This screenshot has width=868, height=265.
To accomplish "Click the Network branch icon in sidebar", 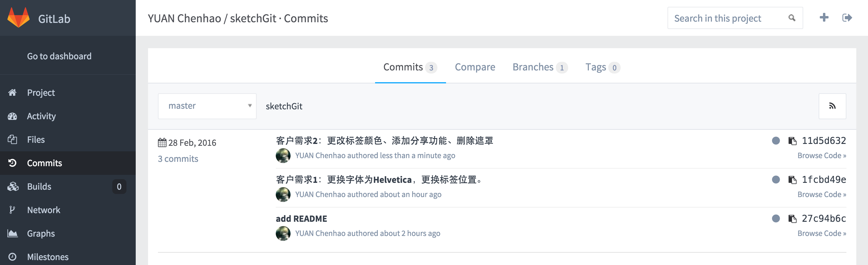I will 12,210.
